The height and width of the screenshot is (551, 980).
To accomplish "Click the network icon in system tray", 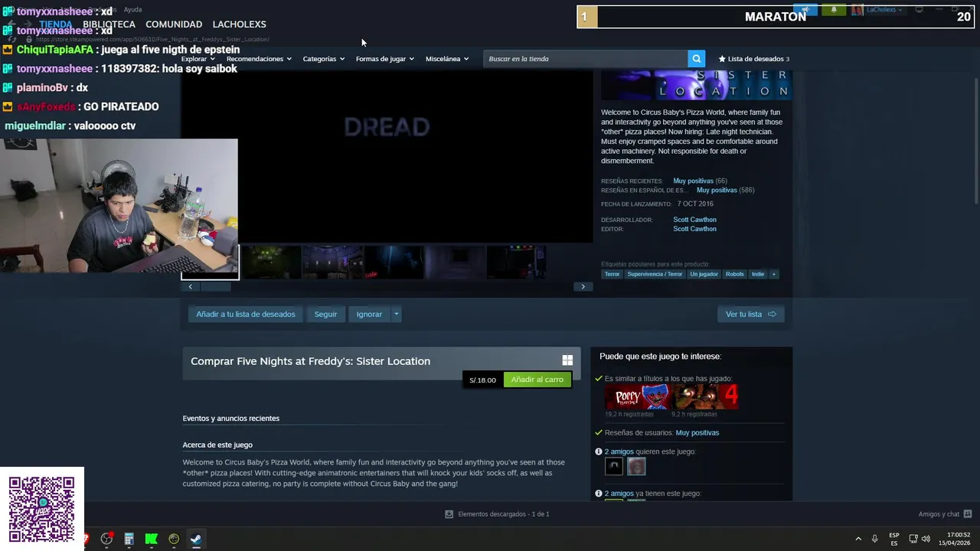I will pyautogui.click(x=913, y=539).
